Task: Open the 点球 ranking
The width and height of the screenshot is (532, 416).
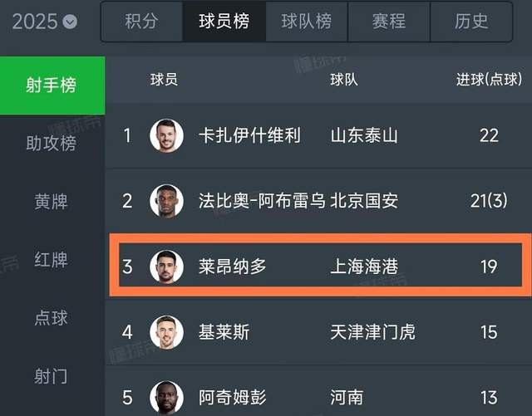Action: pos(52,318)
